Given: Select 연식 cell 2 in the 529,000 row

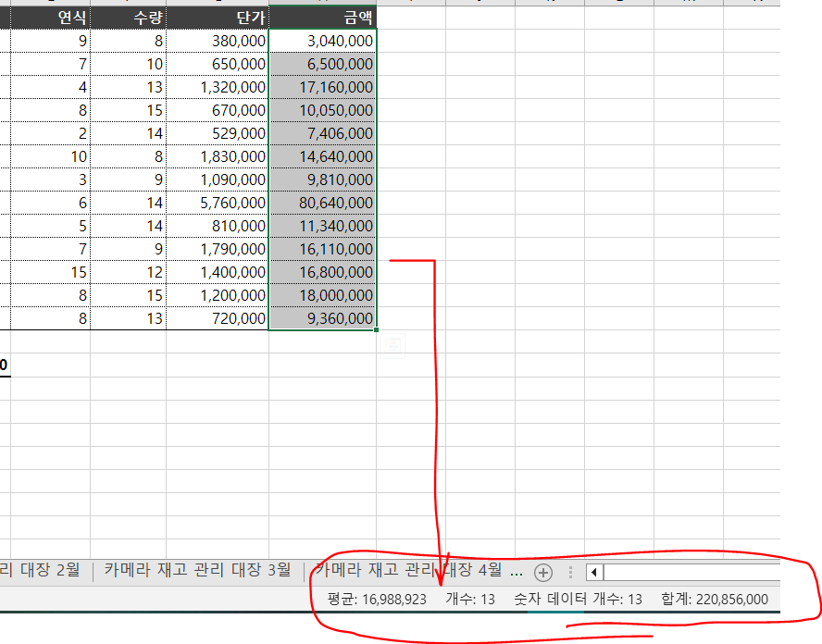Looking at the screenshot, I should (x=50, y=133).
